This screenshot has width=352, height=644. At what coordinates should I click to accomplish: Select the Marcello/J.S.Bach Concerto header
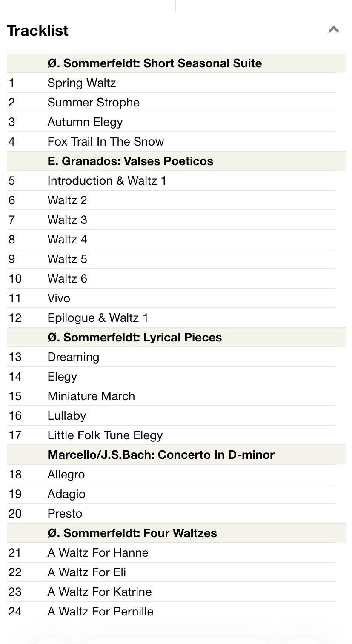point(176,455)
